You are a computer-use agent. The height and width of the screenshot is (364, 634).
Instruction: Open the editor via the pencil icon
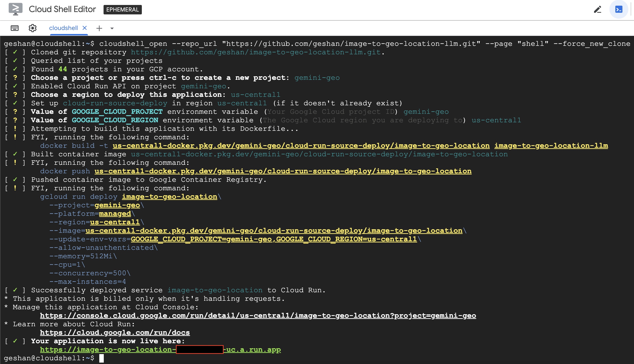598,9
